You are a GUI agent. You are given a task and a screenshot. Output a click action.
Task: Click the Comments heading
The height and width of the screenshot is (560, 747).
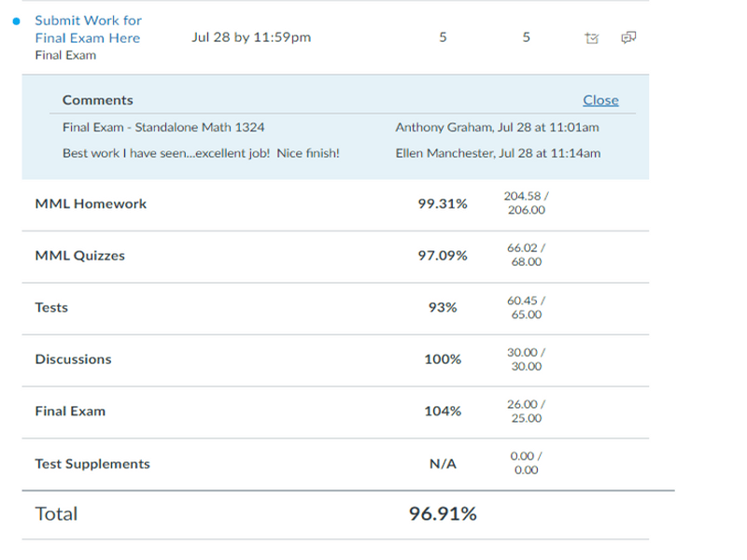98,100
